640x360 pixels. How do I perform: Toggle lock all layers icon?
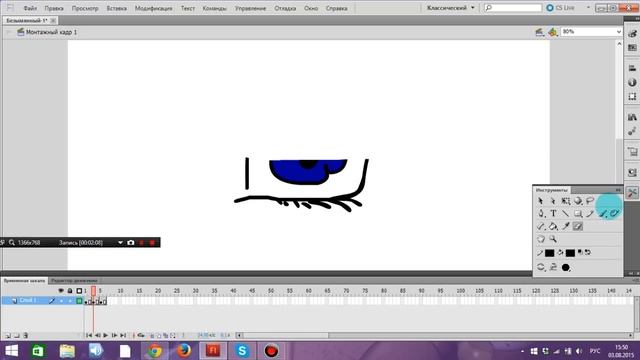70,291
